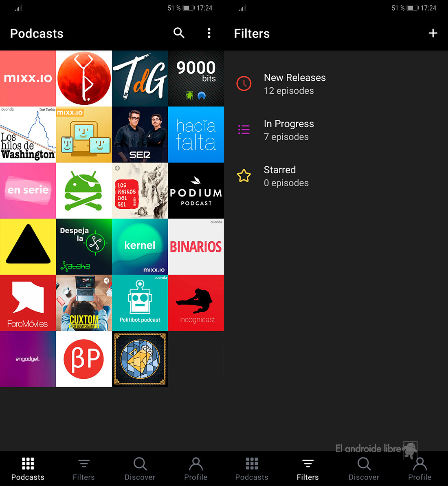Open the stained-glass beer mug podcast cover
Image resolution: width=448 pixels, height=486 pixels.
pyautogui.click(x=140, y=359)
